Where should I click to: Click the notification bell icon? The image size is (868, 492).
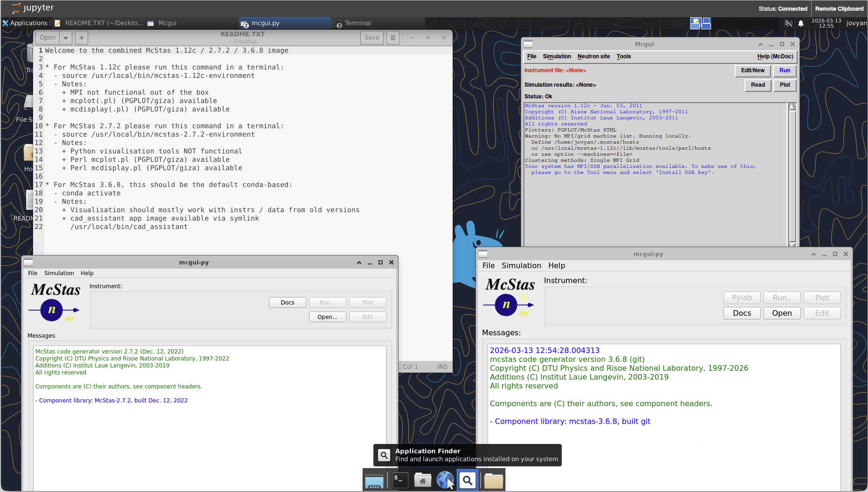(x=801, y=23)
